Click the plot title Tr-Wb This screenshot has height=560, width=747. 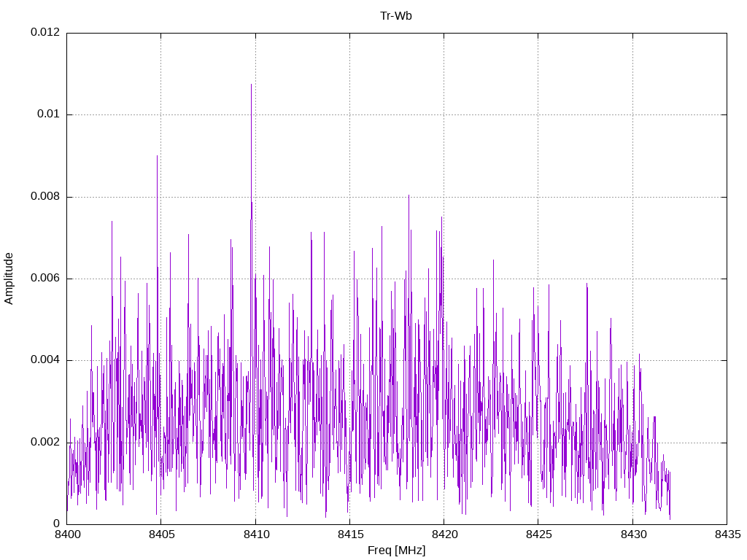click(396, 16)
